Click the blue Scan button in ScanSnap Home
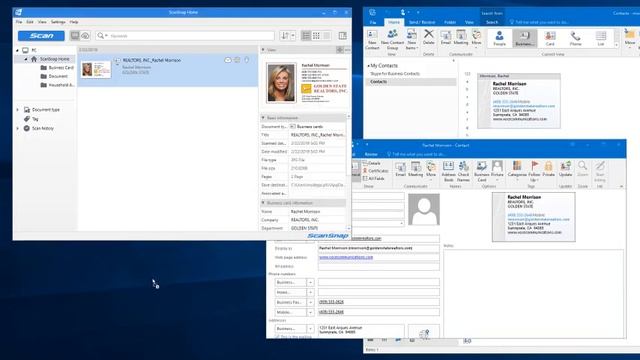Viewport: 640px width, 360px height. tap(41, 36)
